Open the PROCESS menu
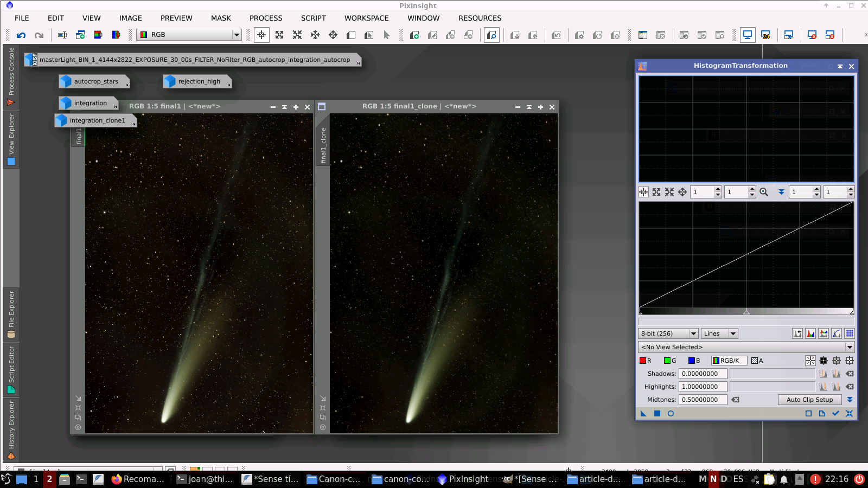The image size is (868, 488). [x=266, y=18]
